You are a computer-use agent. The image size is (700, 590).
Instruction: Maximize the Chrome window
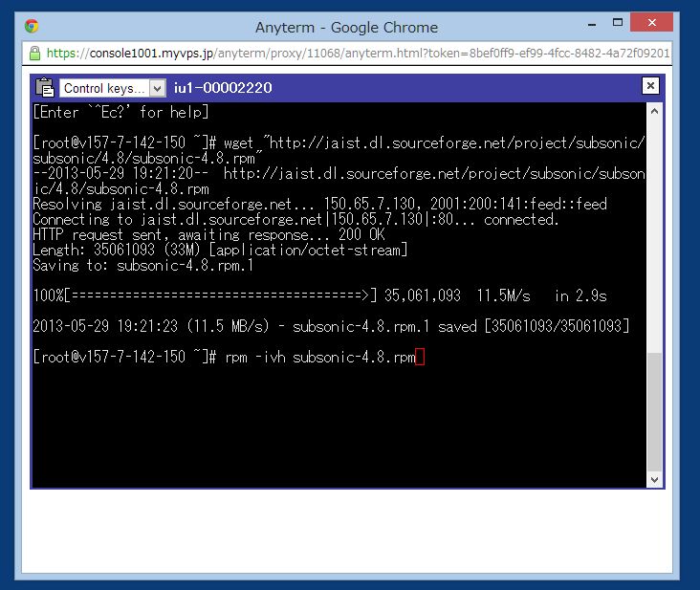(618, 23)
